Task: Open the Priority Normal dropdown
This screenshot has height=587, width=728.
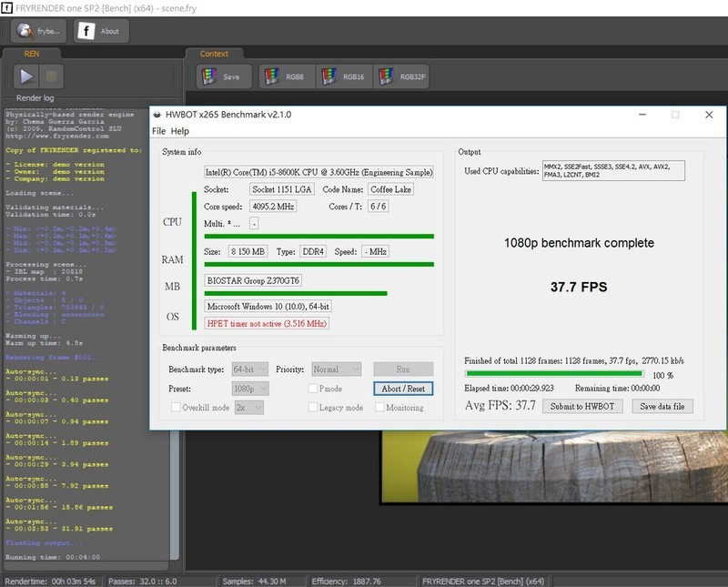Action: pos(336,369)
